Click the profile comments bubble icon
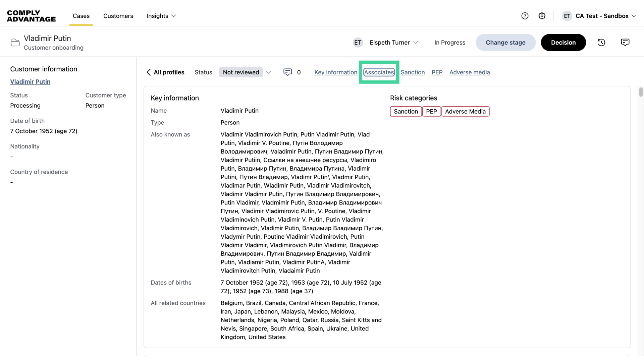This screenshot has width=644, height=362. [287, 72]
